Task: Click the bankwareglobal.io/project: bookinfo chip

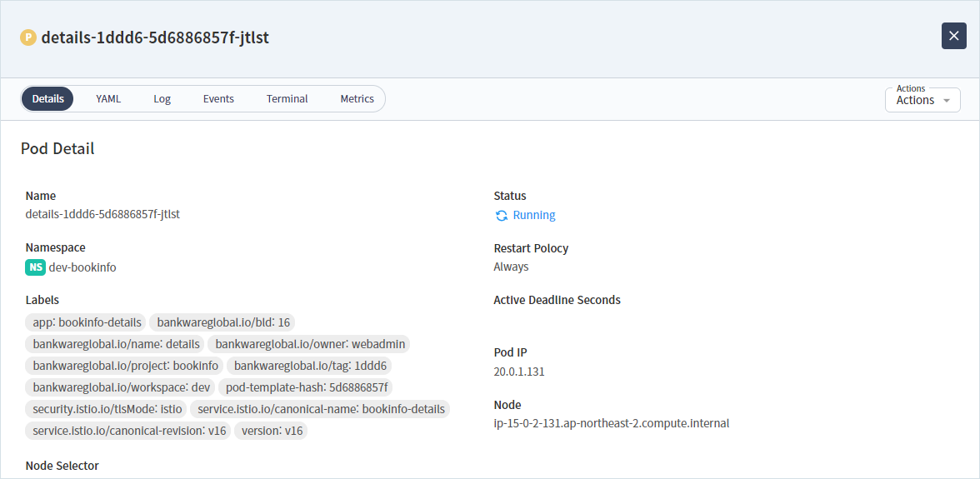Action: [x=124, y=366]
